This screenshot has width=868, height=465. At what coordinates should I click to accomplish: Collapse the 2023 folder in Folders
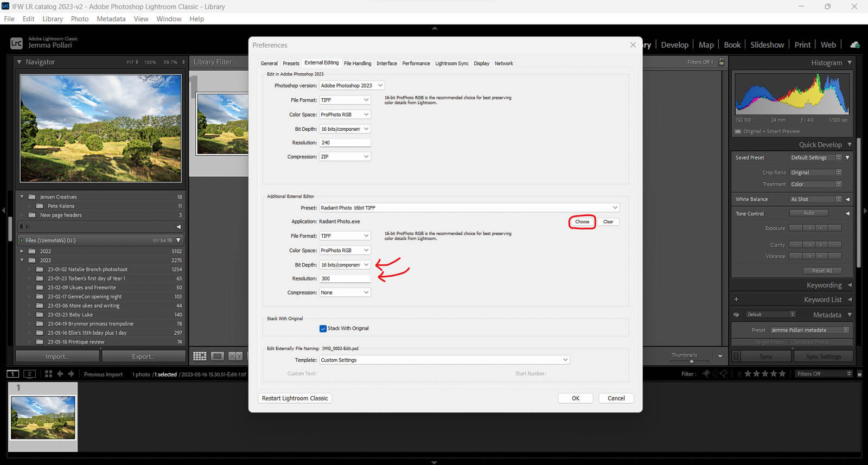(x=22, y=260)
